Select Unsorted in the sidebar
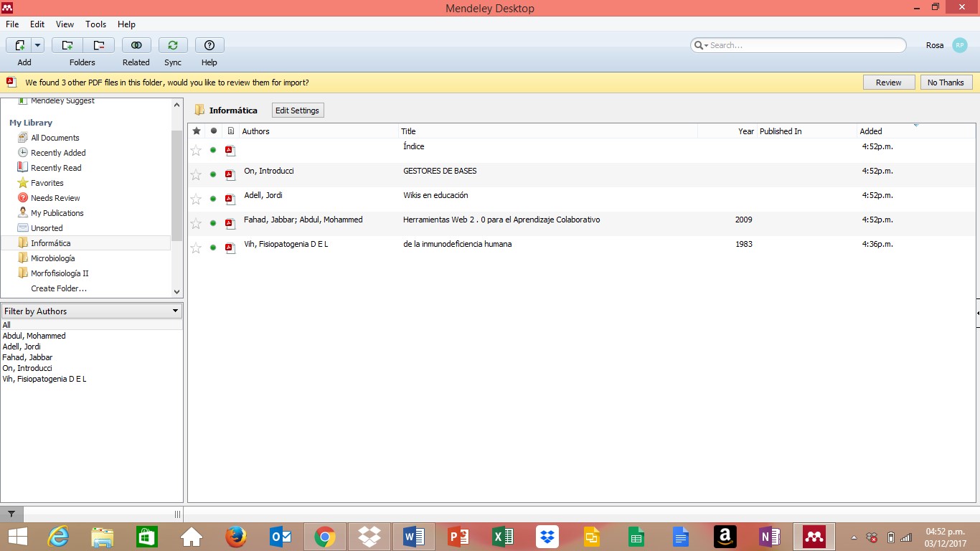 click(47, 228)
